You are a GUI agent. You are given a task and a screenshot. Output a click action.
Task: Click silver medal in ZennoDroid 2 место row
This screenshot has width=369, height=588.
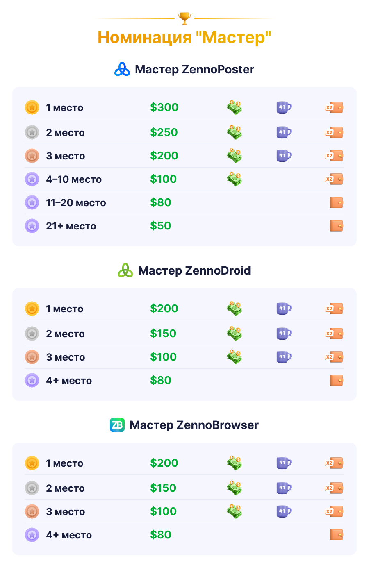[x=32, y=334]
